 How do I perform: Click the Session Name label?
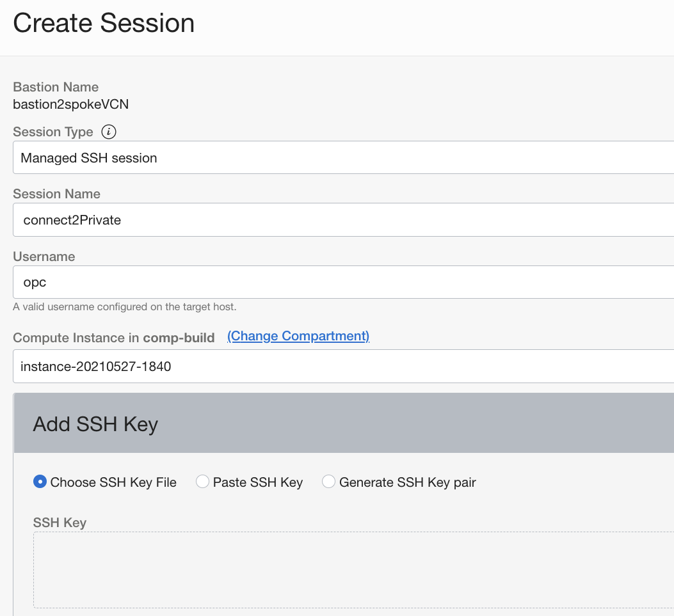pyautogui.click(x=56, y=194)
